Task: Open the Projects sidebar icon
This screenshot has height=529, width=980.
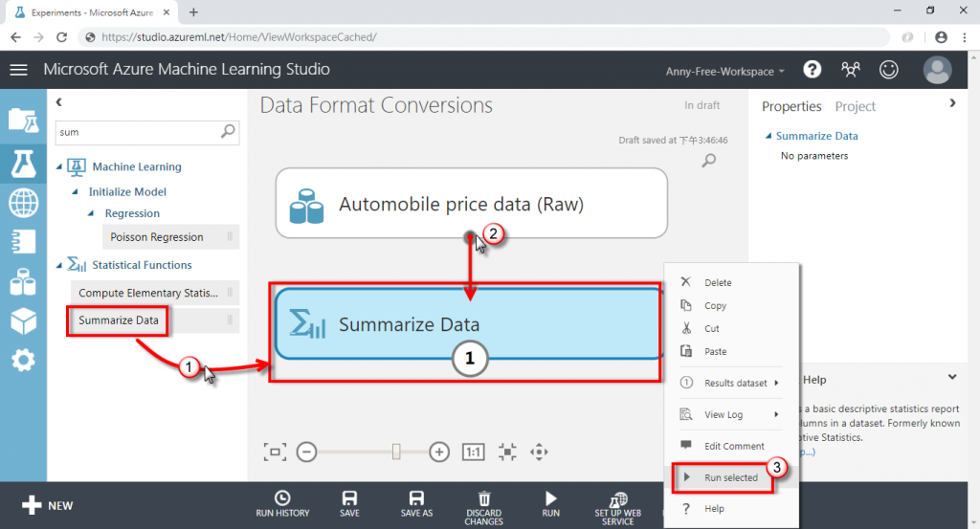Action: pyautogui.click(x=23, y=120)
